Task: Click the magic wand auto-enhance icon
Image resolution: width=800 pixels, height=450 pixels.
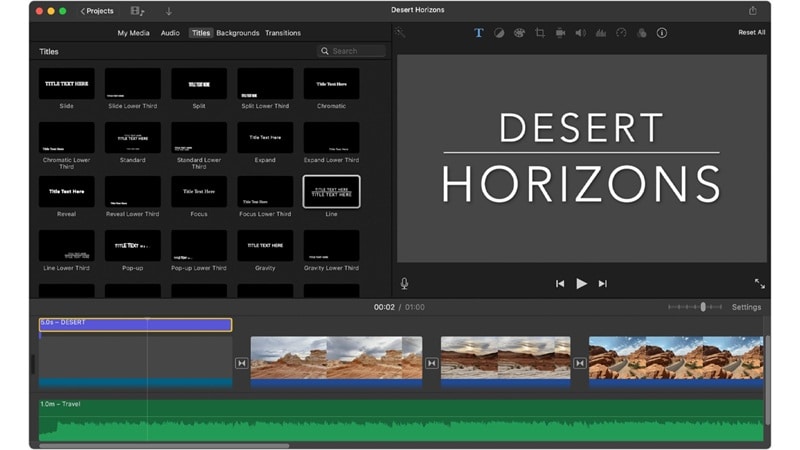Action: (x=400, y=33)
